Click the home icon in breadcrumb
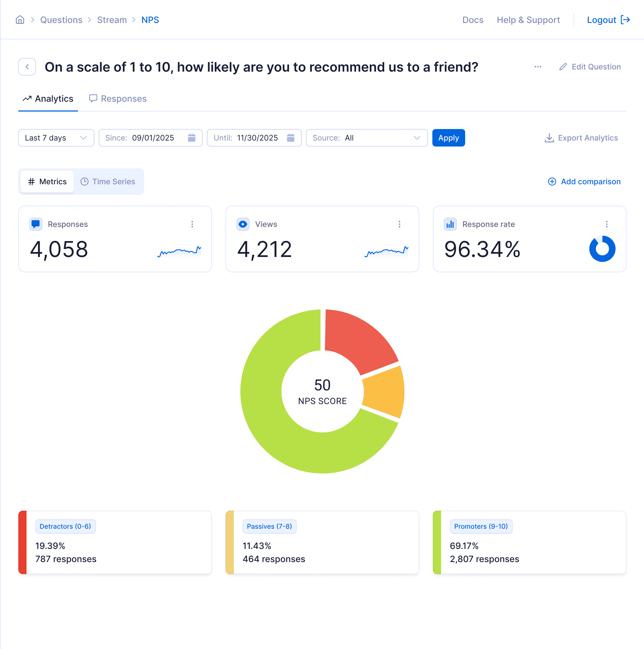 coord(20,20)
